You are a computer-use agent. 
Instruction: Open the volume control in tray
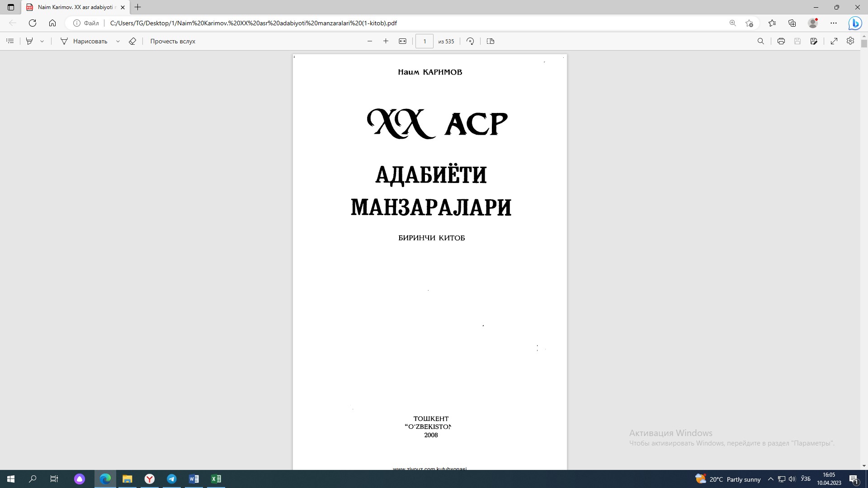[x=792, y=479]
